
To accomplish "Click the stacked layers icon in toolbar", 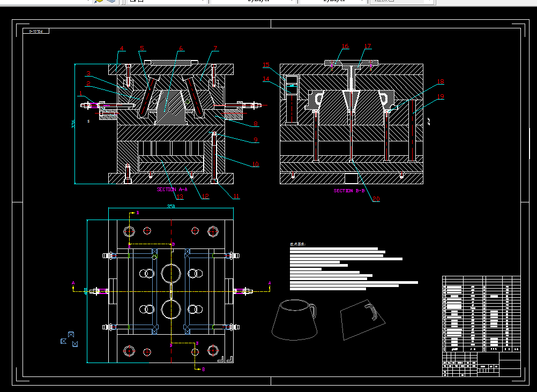I will tap(111, 2).
